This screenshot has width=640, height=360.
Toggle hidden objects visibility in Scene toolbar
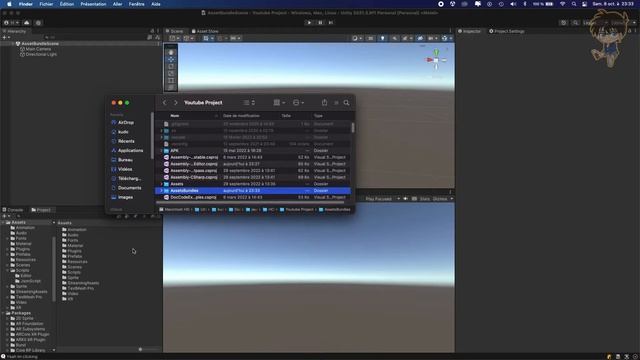(420, 38)
